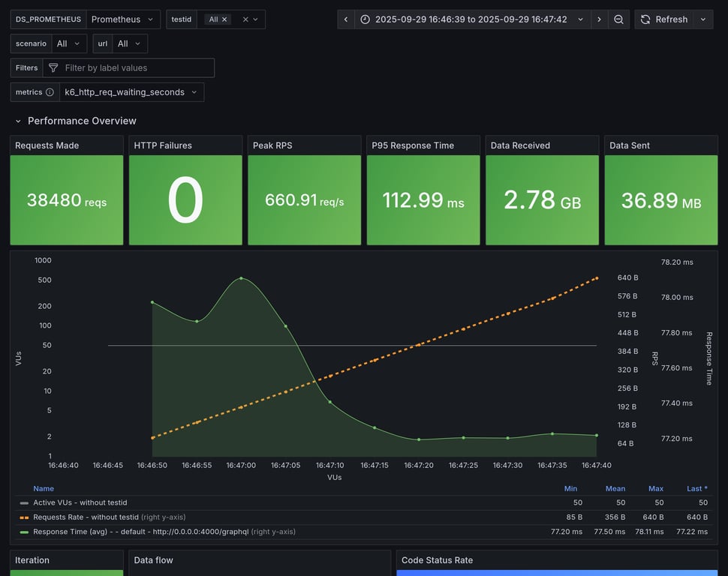Screen dimensions: 728x576
Task: Clear the testid selection with X
Action: (x=245, y=19)
